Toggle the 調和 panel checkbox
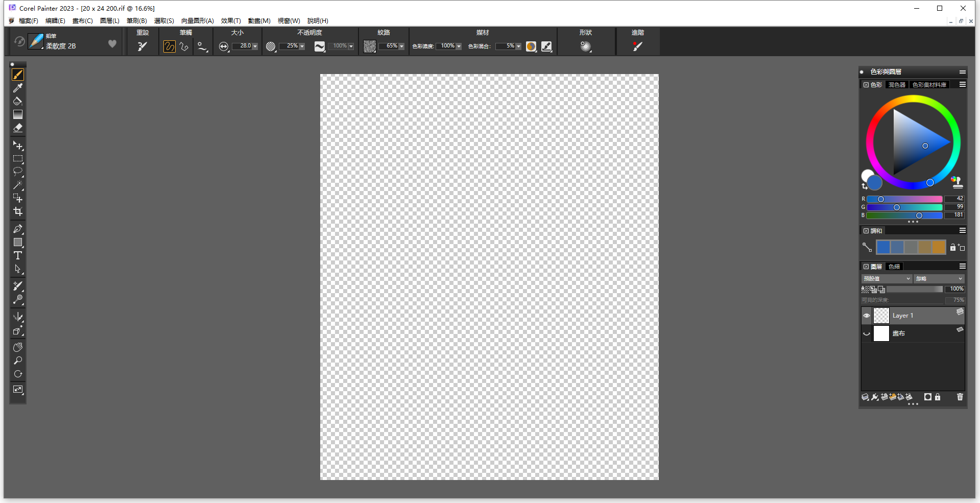The width and height of the screenshot is (980, 503). coord(866,231)
